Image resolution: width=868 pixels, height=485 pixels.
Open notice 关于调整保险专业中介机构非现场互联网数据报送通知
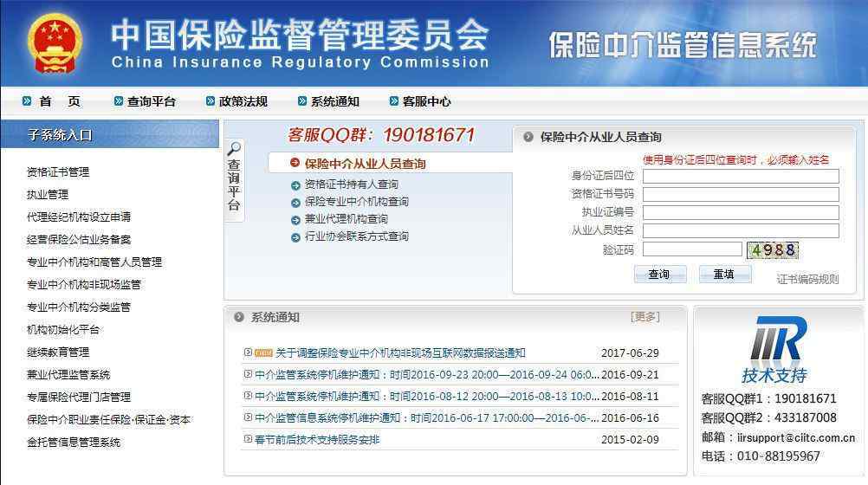[x=400, y=352]
